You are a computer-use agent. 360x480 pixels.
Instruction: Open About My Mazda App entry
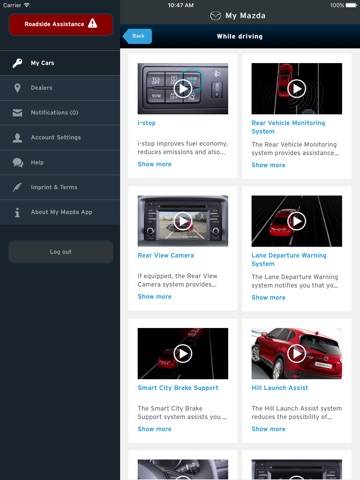[60, 212]
